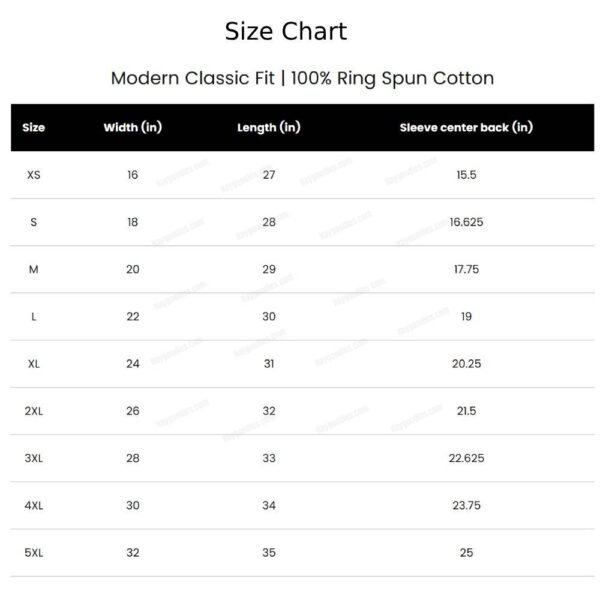Select the XS size row label
This screenshot has width=600, height=600.
34,175
